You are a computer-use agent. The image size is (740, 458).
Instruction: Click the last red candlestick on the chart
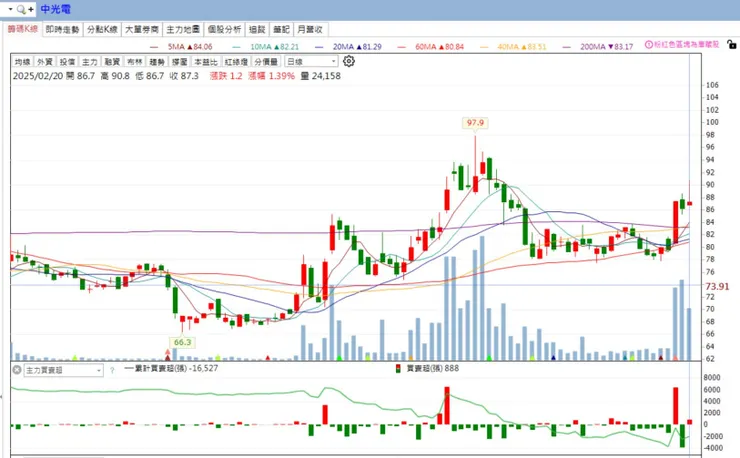tap(690, 203)
